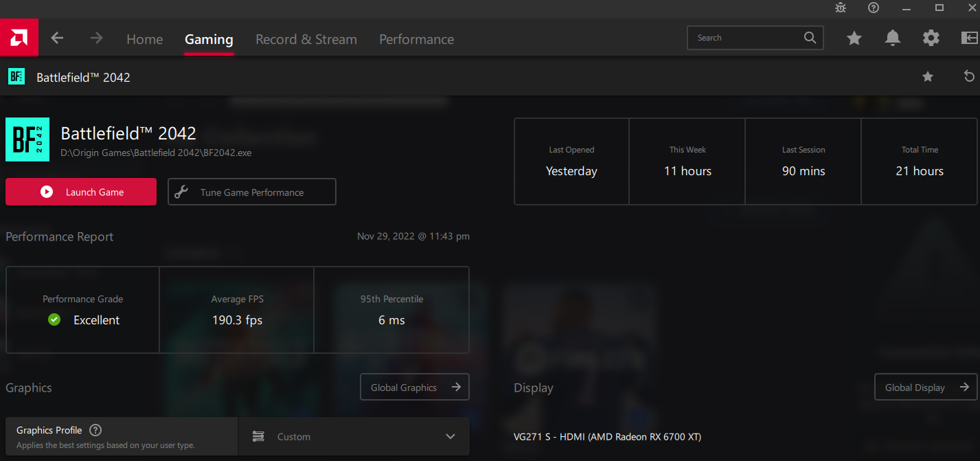
Task: Click the Launch Game button
Action: (81, 192)
